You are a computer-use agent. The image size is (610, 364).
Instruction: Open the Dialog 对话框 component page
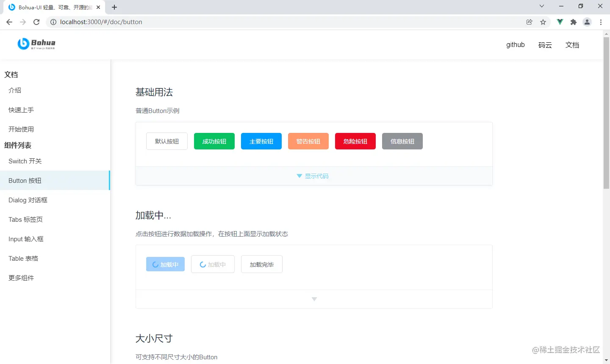point(55,200)
